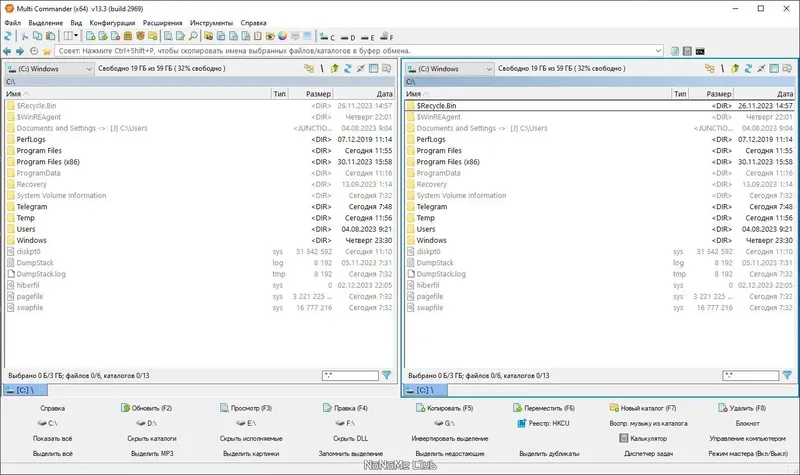800x475 pixels.
Task: Click the Просмотр (F3) button
Action: click(x=246, y=408)
